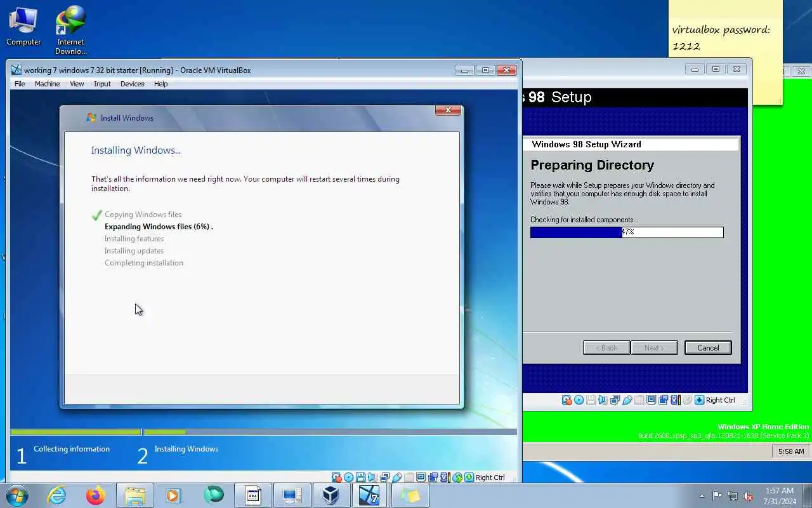Viewport: 812px width, 508px height.
Task: Open optical disk indicator in Windows 98 VM status bar
Action: [579, 400]
